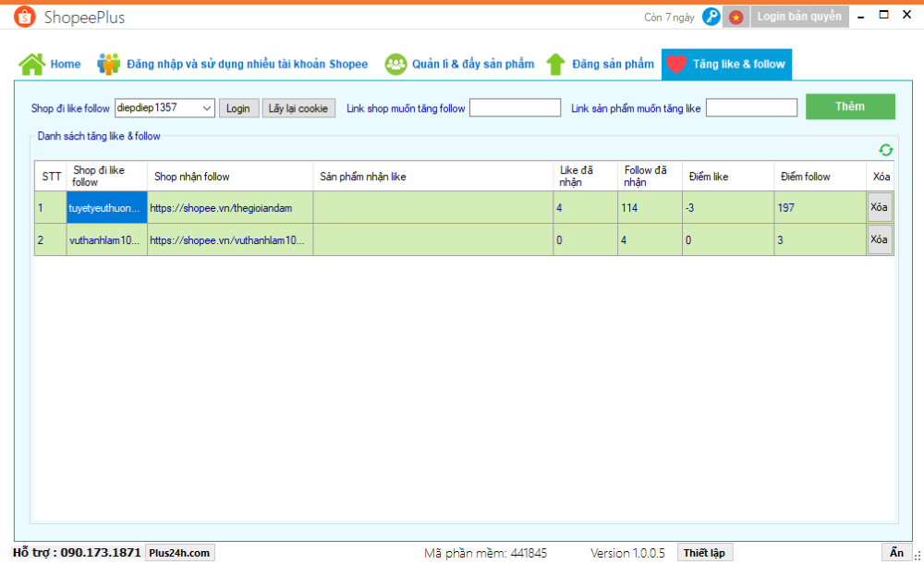Click the multi-account people icon

tap(109, 64)
